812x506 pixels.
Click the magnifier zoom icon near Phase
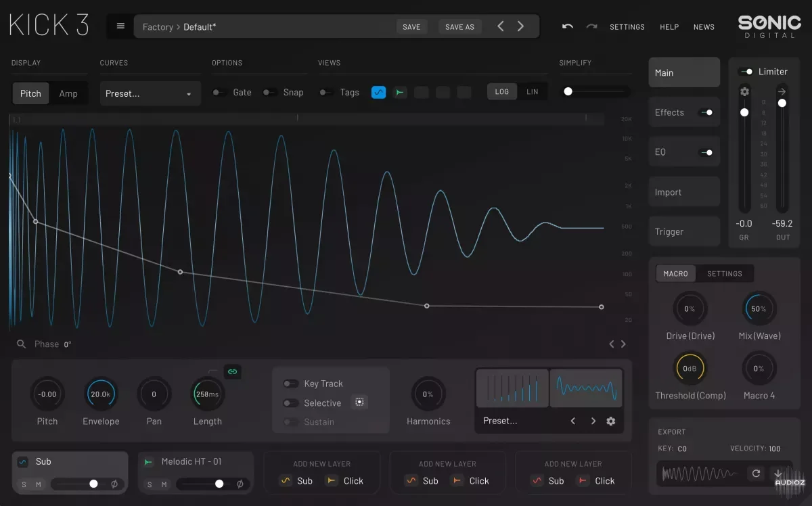pos(22,344)
